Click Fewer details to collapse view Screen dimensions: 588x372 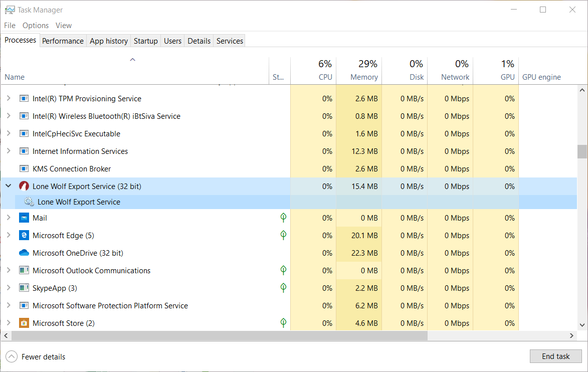(36, 356)
